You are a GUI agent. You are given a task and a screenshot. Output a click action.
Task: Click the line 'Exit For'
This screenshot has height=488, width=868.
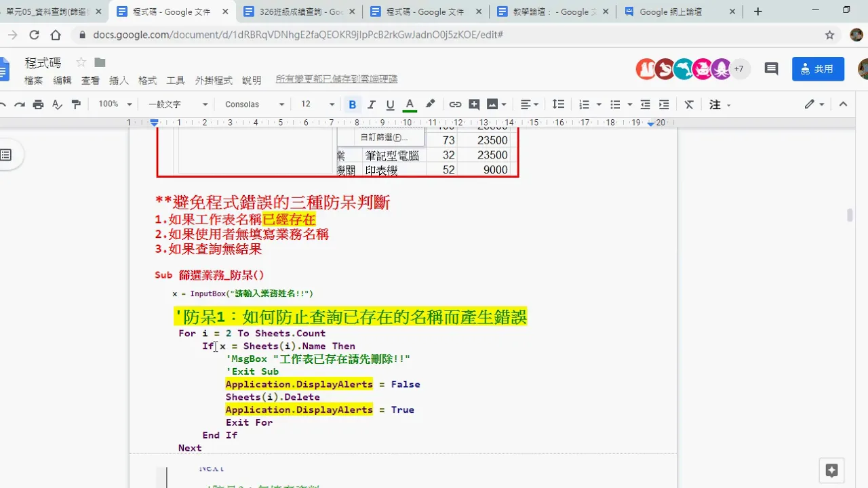coord(249,422)
